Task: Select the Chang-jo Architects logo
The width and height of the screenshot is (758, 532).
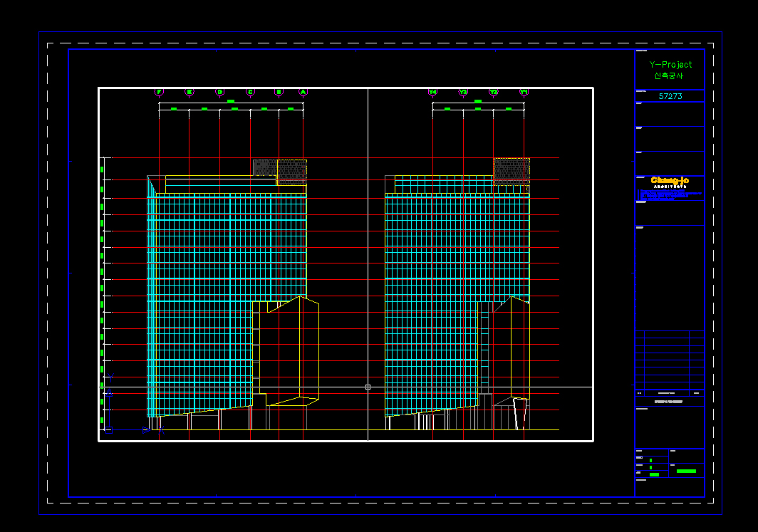Action: (x=670, y=182)
